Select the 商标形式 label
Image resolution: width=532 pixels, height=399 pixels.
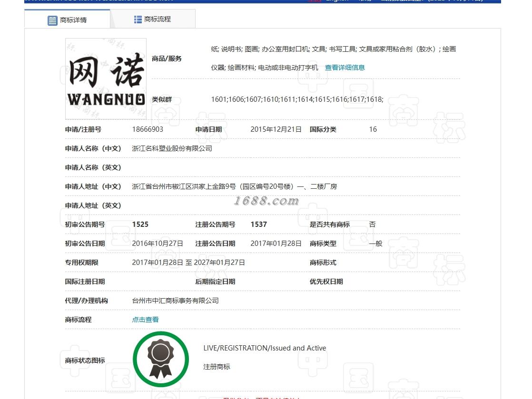[323, 263]
